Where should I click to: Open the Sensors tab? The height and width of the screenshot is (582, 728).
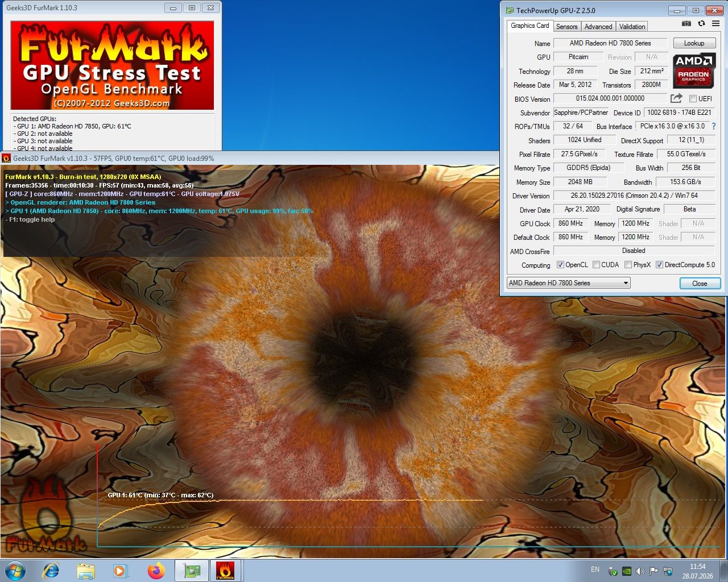pos(566,27)
